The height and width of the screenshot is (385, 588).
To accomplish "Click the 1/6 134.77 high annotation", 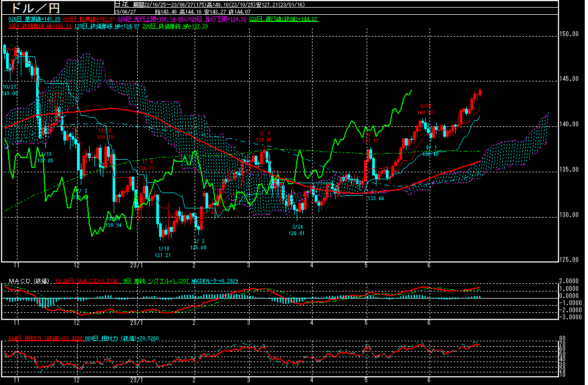I will click(146, 165).
